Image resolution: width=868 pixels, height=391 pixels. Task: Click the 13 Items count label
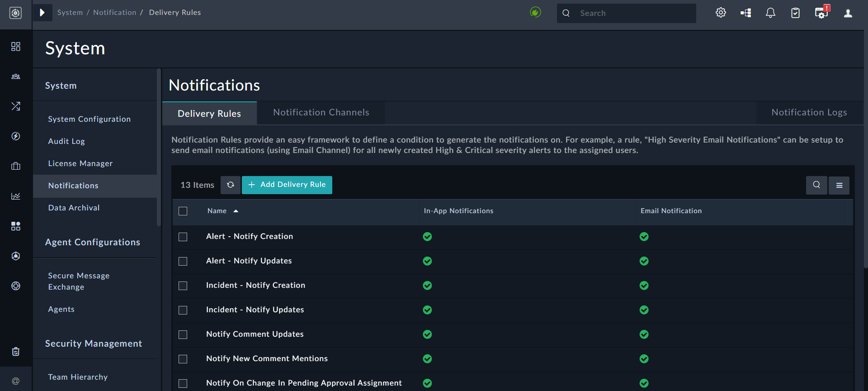click(x=198, y=185)
